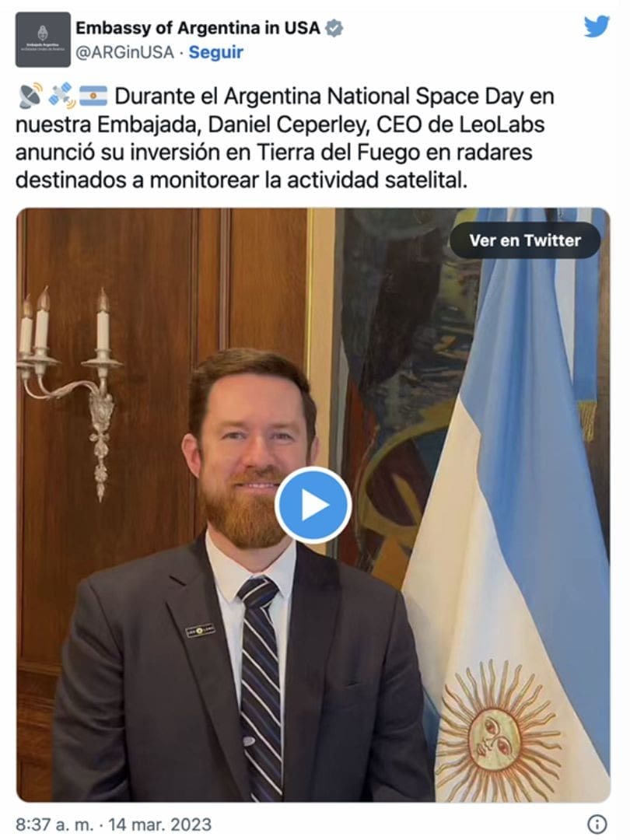Follow the account via Seguir

pos(216,52)
